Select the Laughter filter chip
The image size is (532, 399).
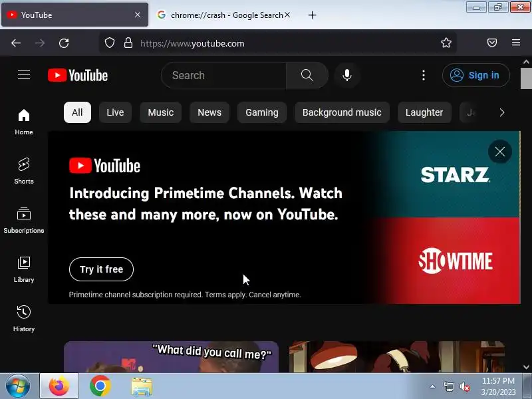424,112
